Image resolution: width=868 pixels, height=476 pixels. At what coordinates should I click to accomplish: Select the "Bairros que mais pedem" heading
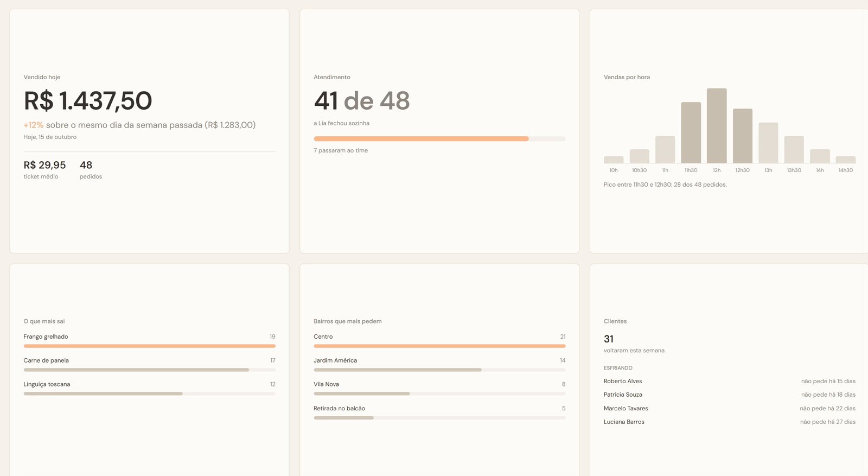(348, 321)
